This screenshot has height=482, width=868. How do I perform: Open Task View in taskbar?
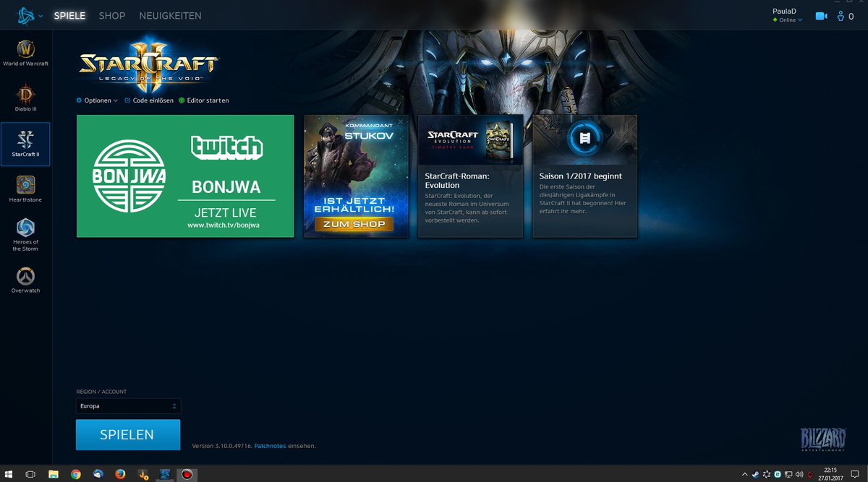pyautogui.click(x=30, y=474)
